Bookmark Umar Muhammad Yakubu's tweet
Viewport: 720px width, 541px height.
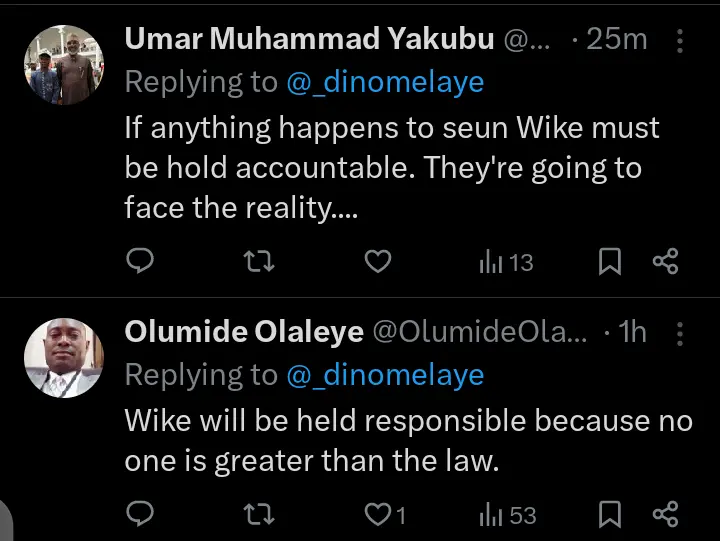coord(610,262)
